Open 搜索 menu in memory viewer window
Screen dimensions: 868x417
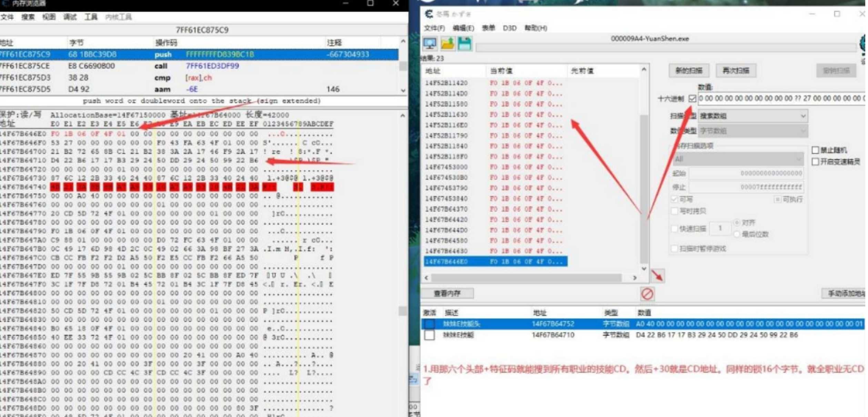28,17
